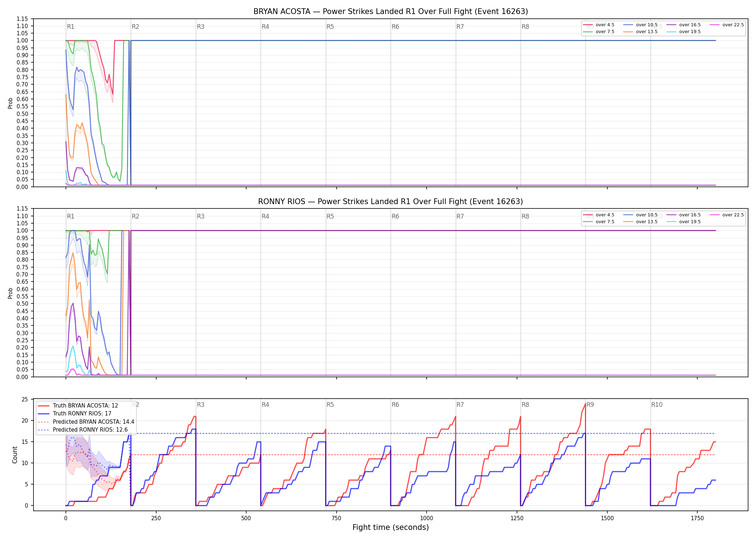This screenshot has width=756, height=540.
Task: Click 'over 22.5' legend entry in top chart
Action: 726,25
